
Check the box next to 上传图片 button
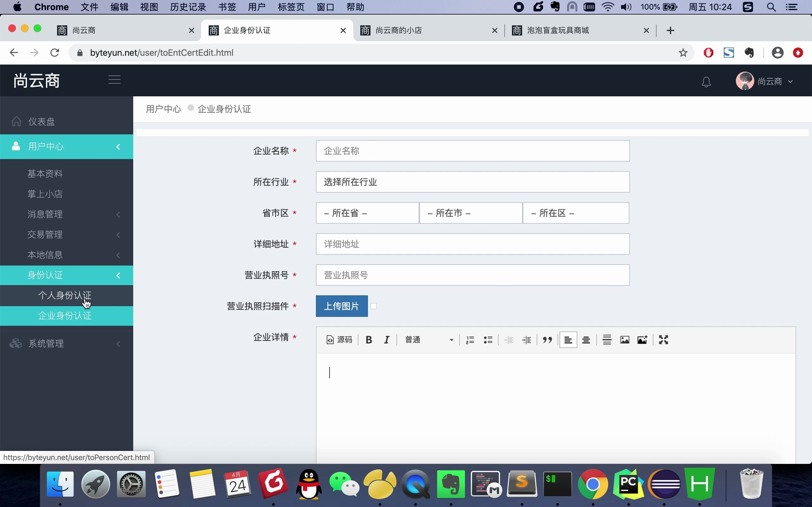[x=374, y=306]
